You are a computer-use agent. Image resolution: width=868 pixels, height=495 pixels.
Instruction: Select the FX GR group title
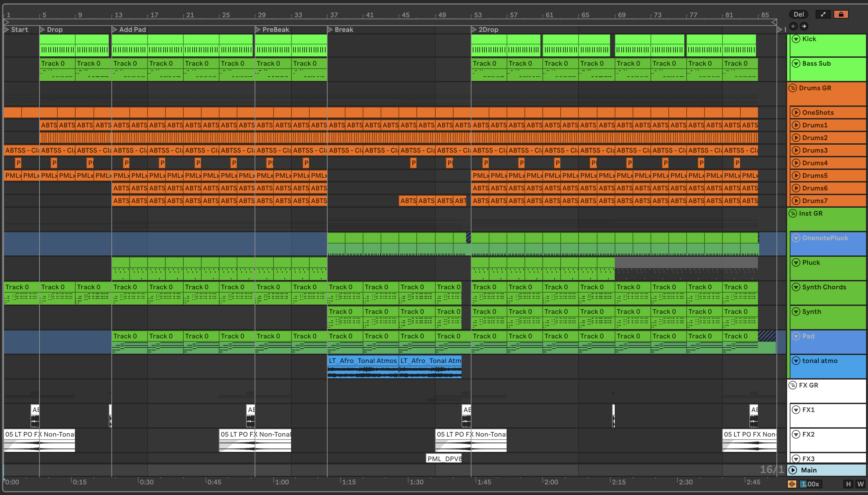point(809,385)
